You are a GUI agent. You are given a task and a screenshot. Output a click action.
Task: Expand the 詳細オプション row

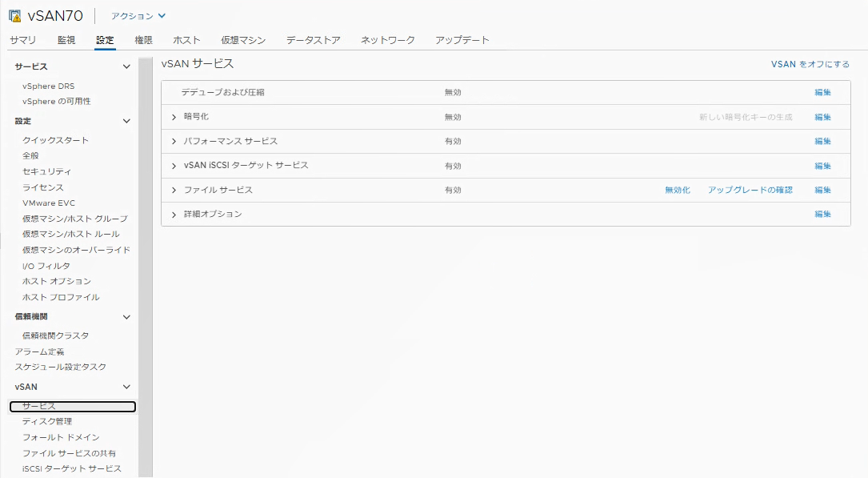coord(174,215)
